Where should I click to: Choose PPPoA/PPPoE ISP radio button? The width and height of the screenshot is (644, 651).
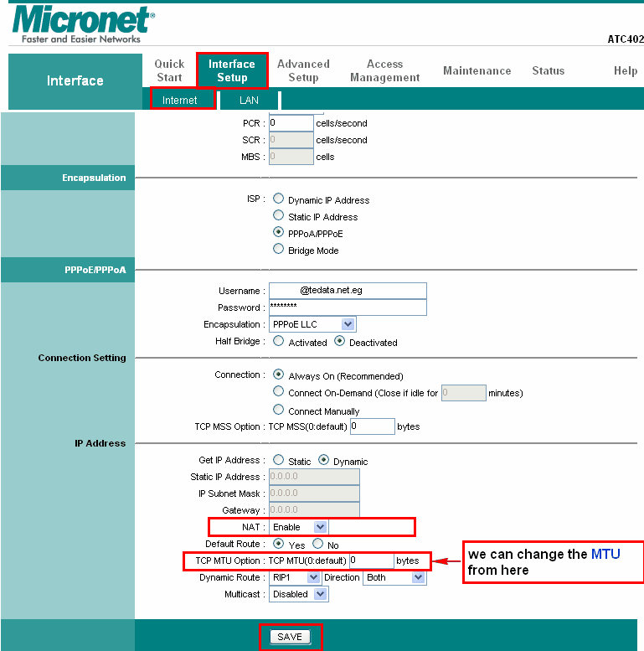pos(278,232)
